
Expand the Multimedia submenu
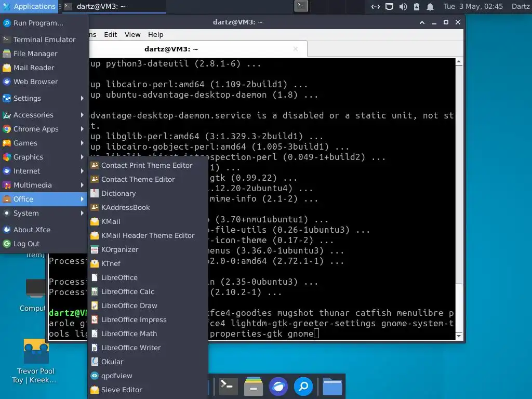tap(44, 185)
